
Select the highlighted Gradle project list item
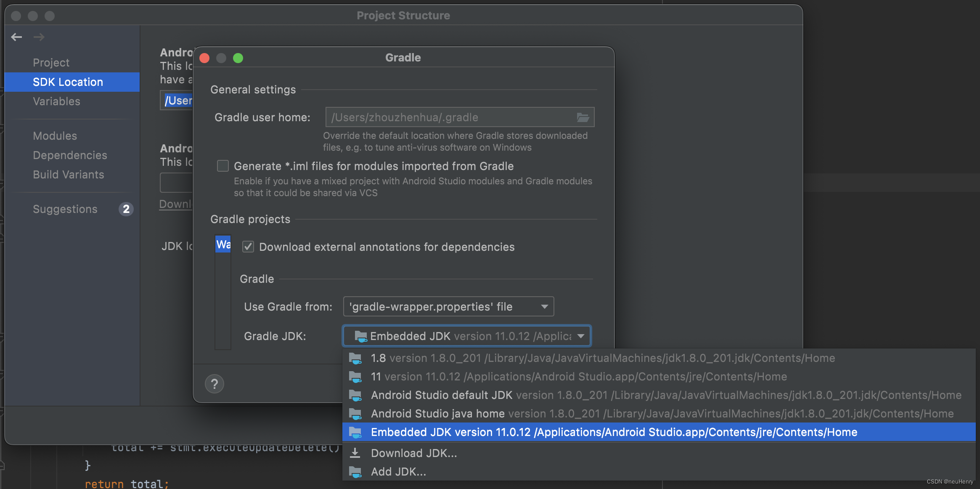pos(223,244)
